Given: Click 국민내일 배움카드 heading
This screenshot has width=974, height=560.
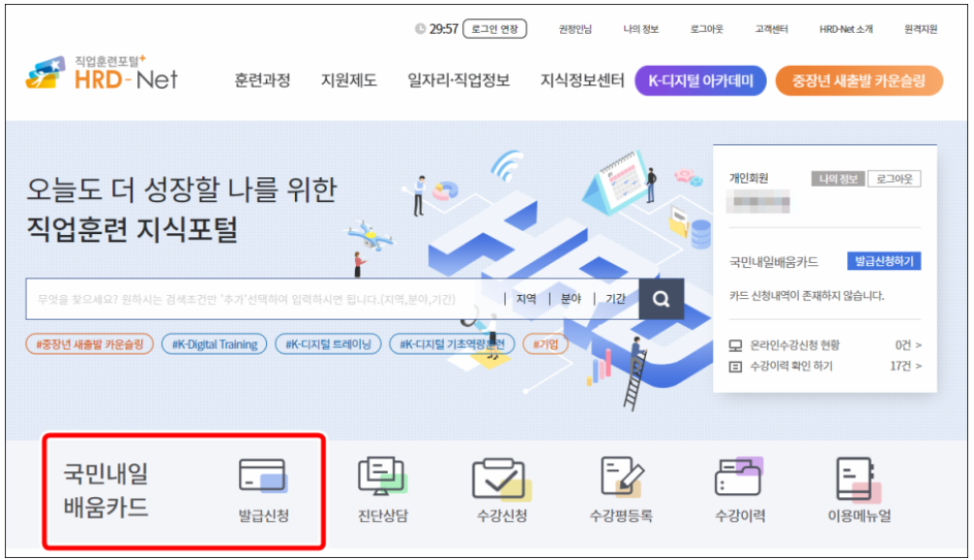Looking at the screenshot, I should point(106,490).
